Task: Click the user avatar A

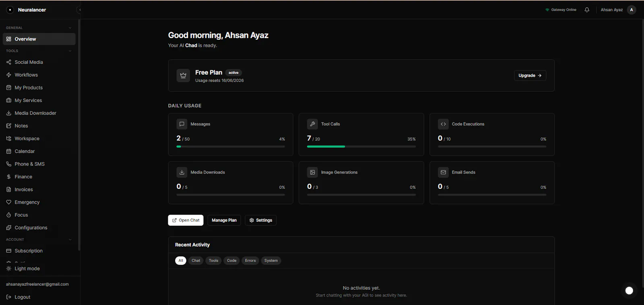Action: point(632,10)
